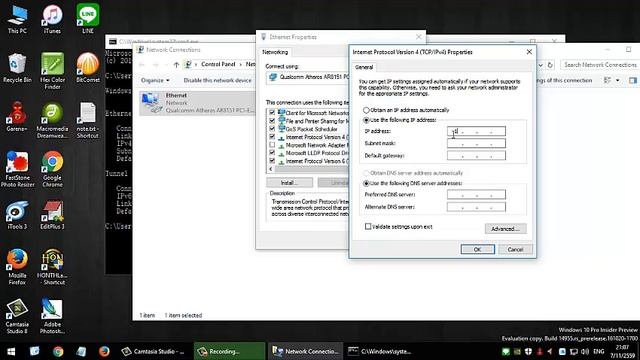Refresh the Network Connections address bar

click(550, 64)
